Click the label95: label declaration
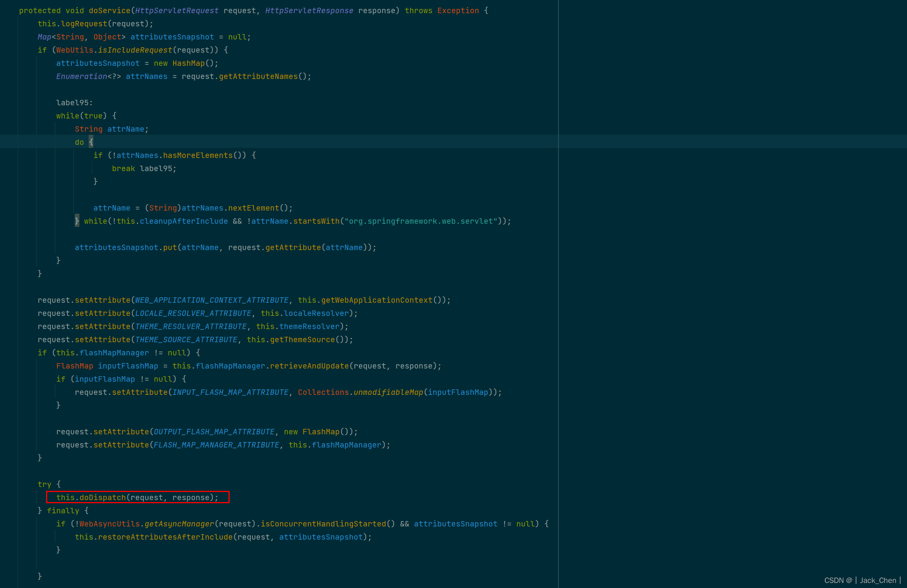Viewport: 907px width, 588px height. (74, 103)
